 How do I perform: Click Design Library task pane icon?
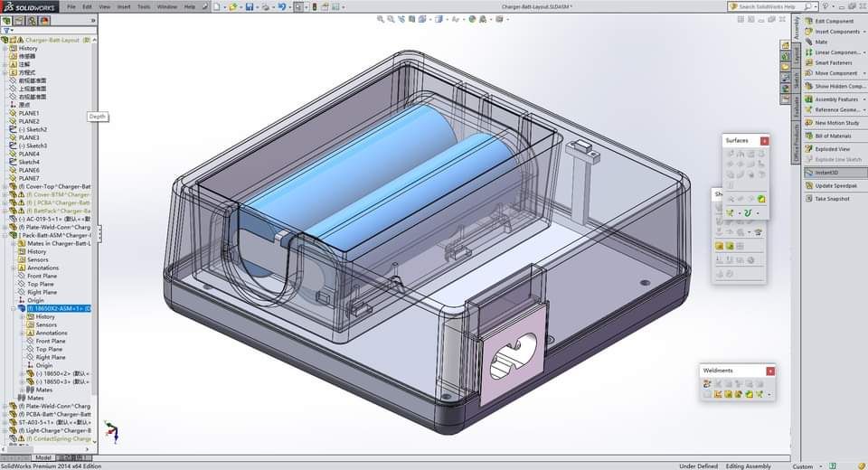(x=785, y=56)
